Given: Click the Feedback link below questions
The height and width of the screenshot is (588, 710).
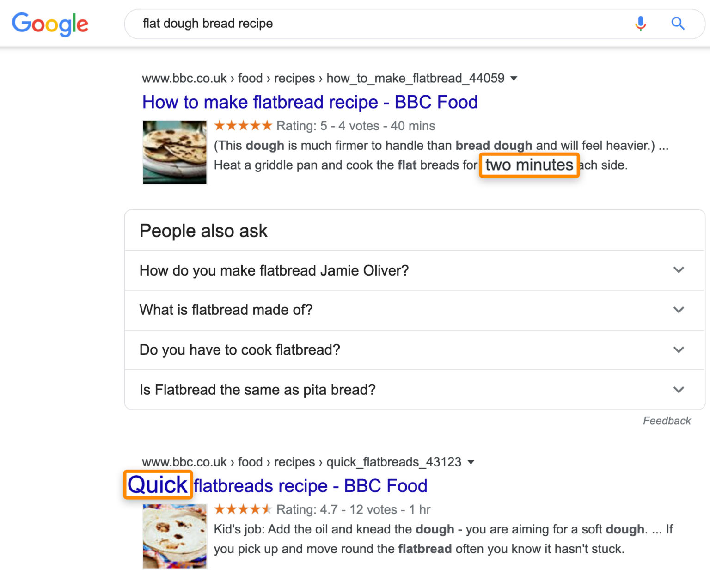Looking at the screenshot, I should pyautogui.click(x=667, y=421).
